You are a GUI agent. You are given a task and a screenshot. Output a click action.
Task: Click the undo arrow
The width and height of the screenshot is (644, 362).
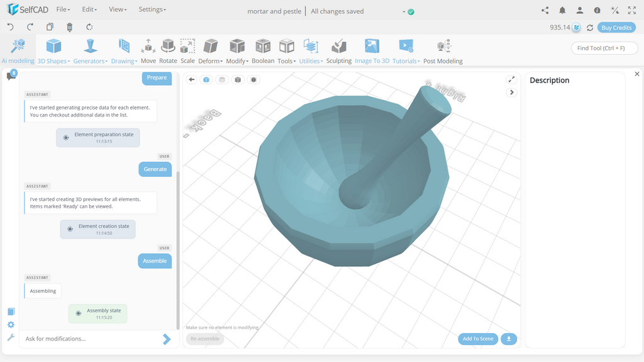(11, 27)
